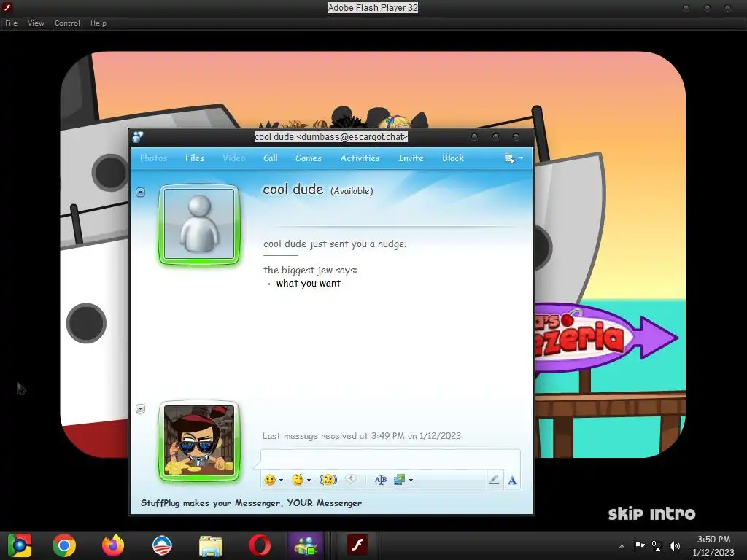Click the '(Available)' status text
Image resolution: width=747 pixels, height=560 pixels.
pos(352,191)
